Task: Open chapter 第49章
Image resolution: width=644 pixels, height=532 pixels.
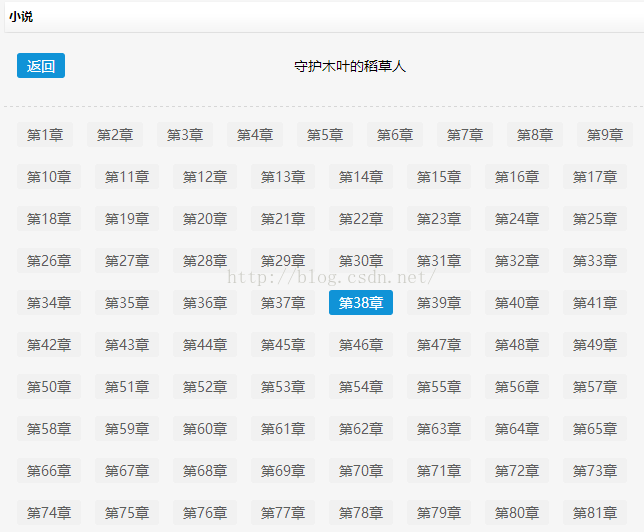Action: 595,345
